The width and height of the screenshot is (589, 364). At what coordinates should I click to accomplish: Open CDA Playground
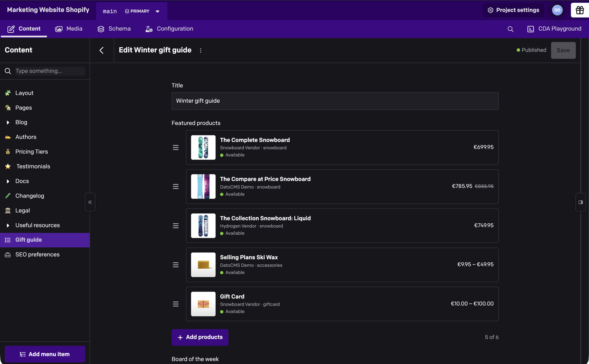coord(554,29)
